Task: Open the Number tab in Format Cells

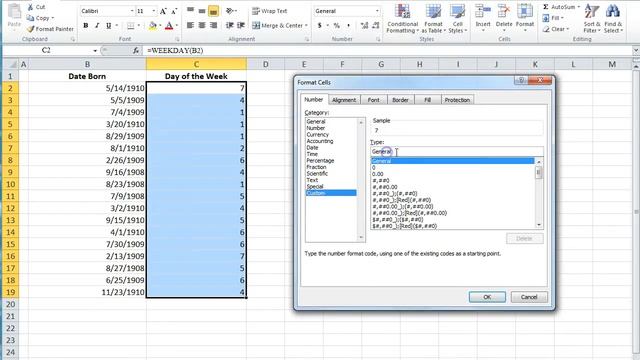Action: tap(313, 100)
